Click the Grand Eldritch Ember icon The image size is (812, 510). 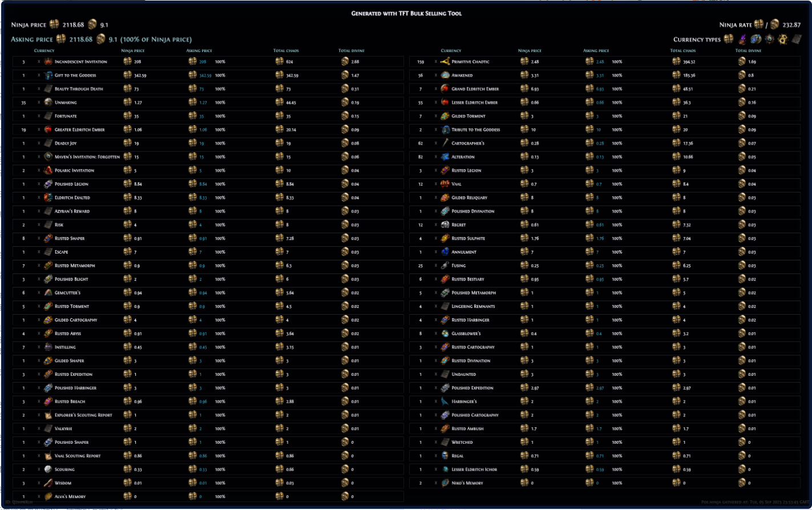(445, 89)
